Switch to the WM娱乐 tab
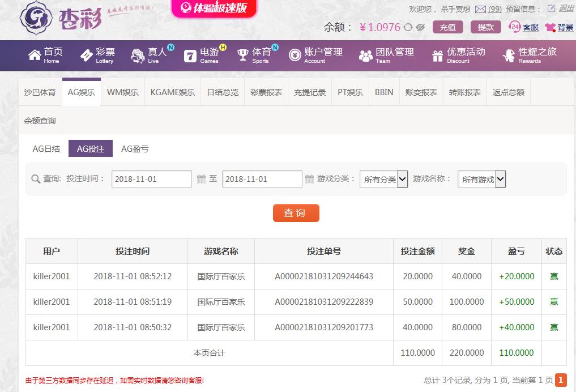Image resolution: width=576 pixels, height=392 pixels. point(123,92)
